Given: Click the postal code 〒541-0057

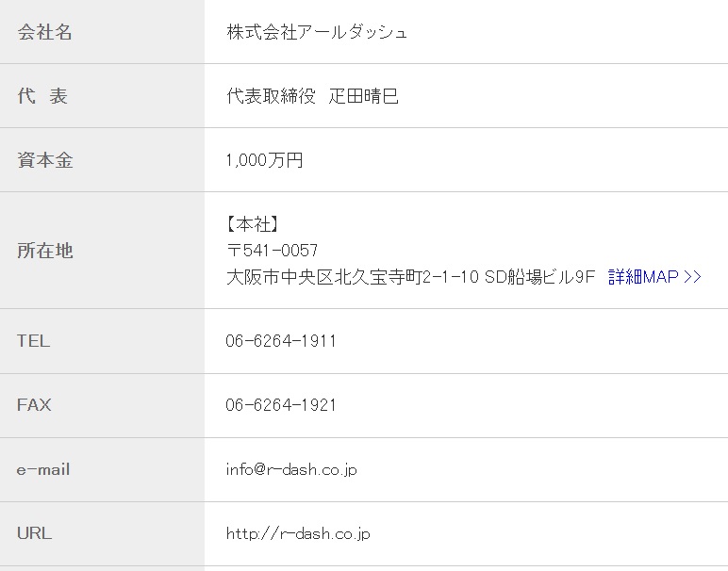Looking at the screenshot, I should (x=273, y=251).
